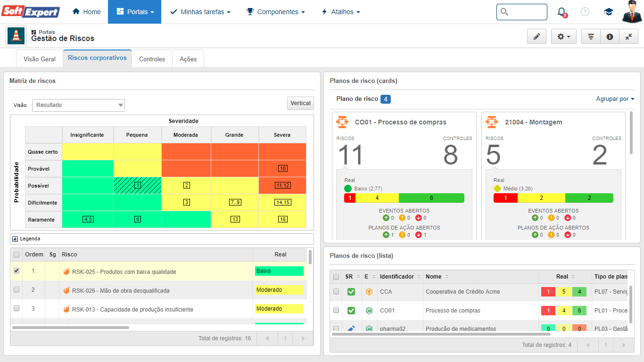
Task: Click the pencil edit portal button
Action: 537,37
